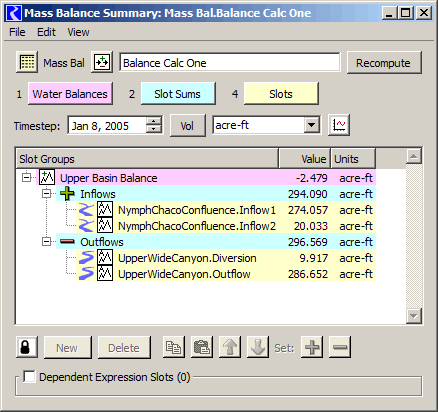Toggle the Vol button
This screenshot has height=412, width=438.
pos(188,126)
